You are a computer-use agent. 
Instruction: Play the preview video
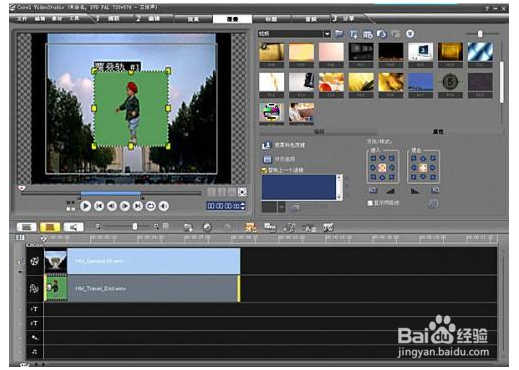[x=85, y=206]
